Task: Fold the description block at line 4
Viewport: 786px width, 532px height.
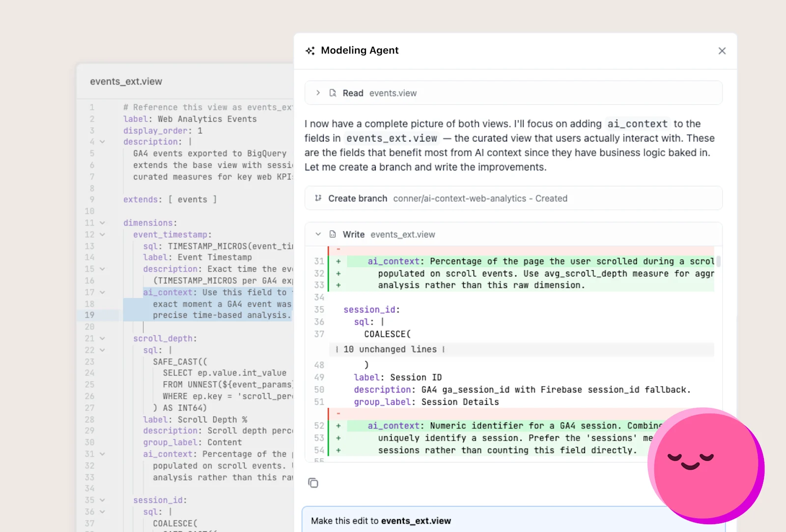Action: [x=102, y=141]
